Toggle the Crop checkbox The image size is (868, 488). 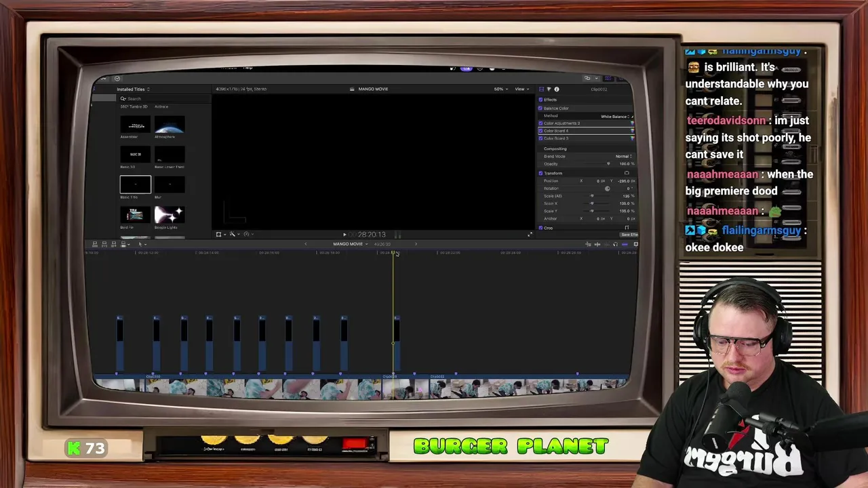[540, 228]
